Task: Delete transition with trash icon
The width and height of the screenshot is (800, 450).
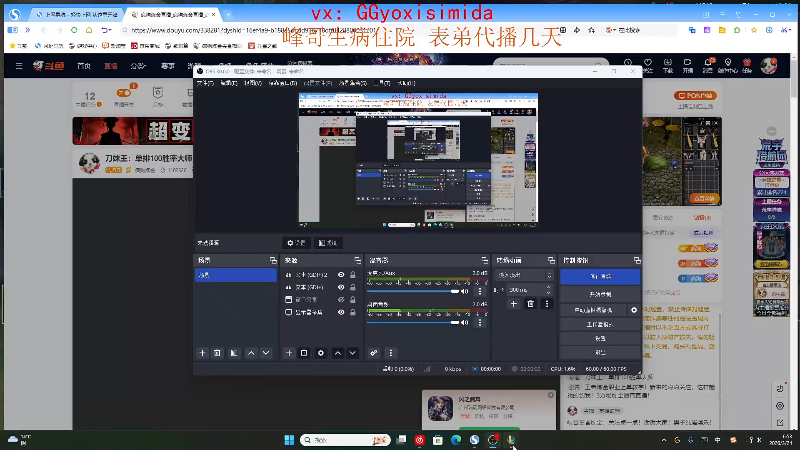Action: (531, 304)
